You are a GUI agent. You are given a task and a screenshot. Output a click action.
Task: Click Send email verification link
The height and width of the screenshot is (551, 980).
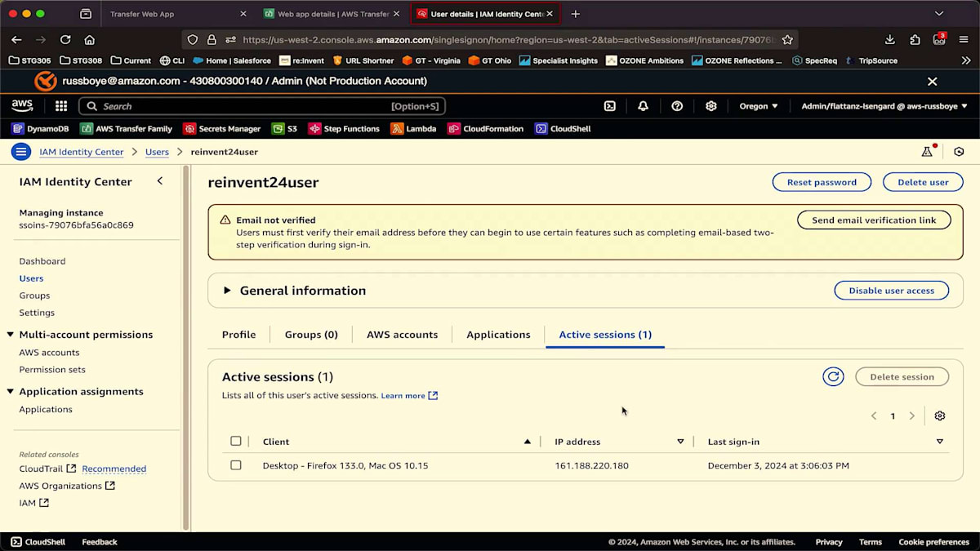click(x=874, y=220)
